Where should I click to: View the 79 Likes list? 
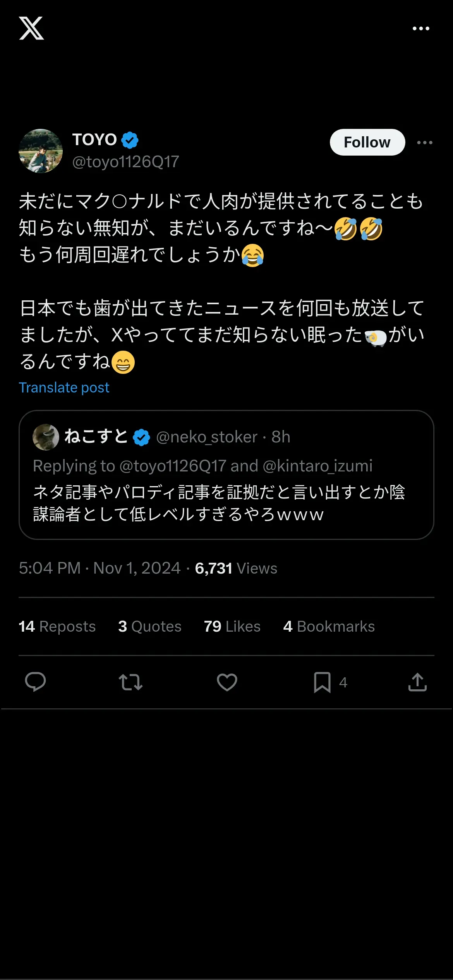(x=232, y=626)
